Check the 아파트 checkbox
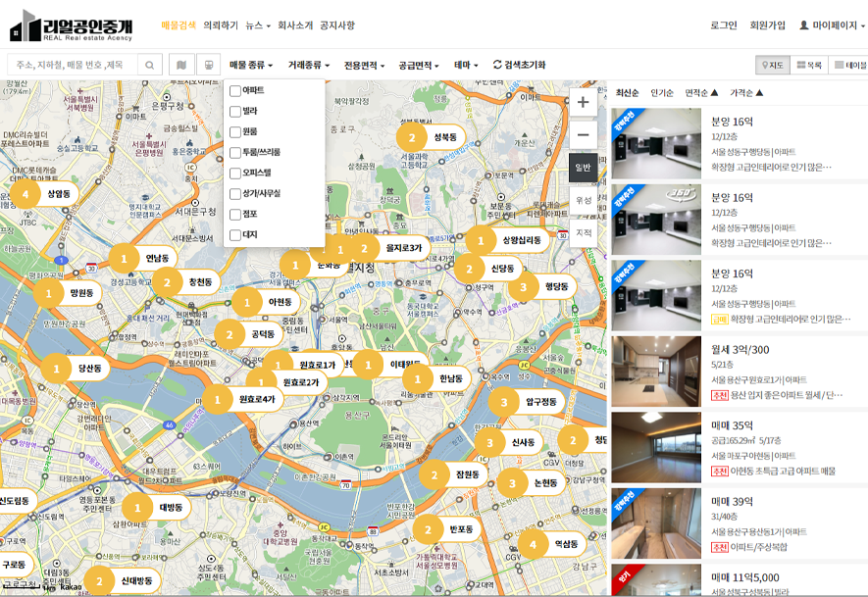The image size is (868, 597). (235, 91)
